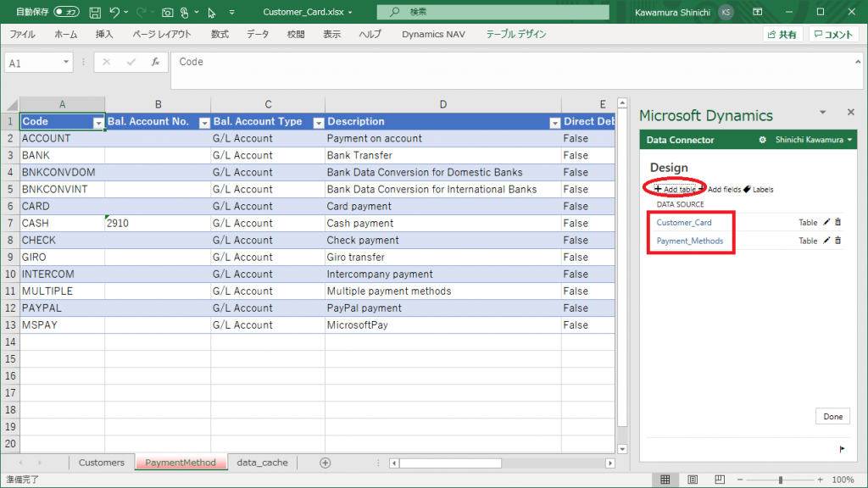The height and width of the screenshot is (488, 868).
Task: Click the Done button
Action: click(x=832, y=417)
